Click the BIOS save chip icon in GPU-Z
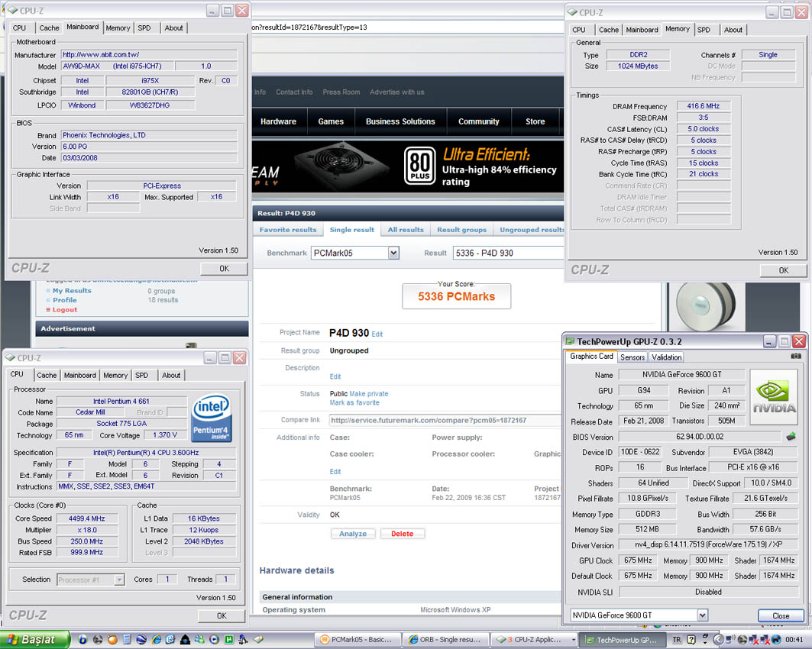Viewport: 812px width, 649px height. [x=791, y=436]
